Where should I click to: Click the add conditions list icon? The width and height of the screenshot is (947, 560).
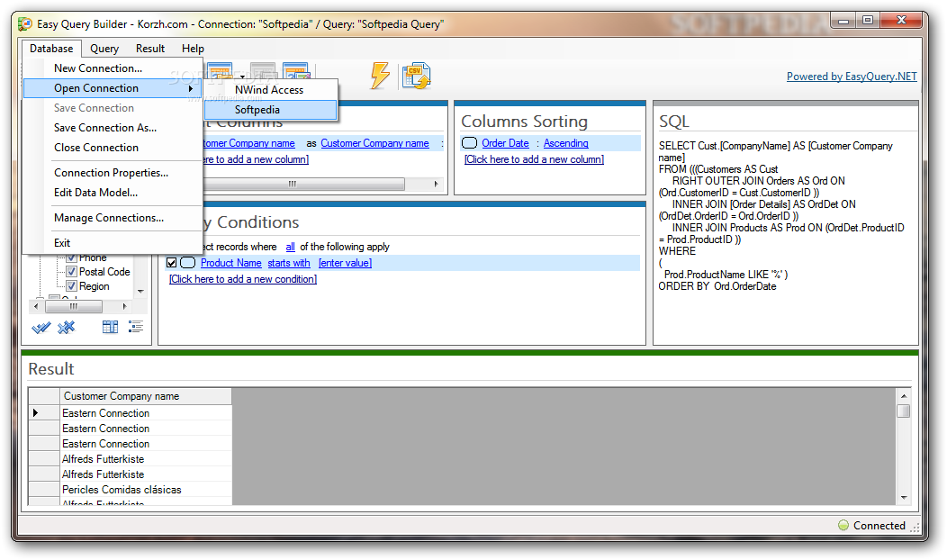(136, 328)
